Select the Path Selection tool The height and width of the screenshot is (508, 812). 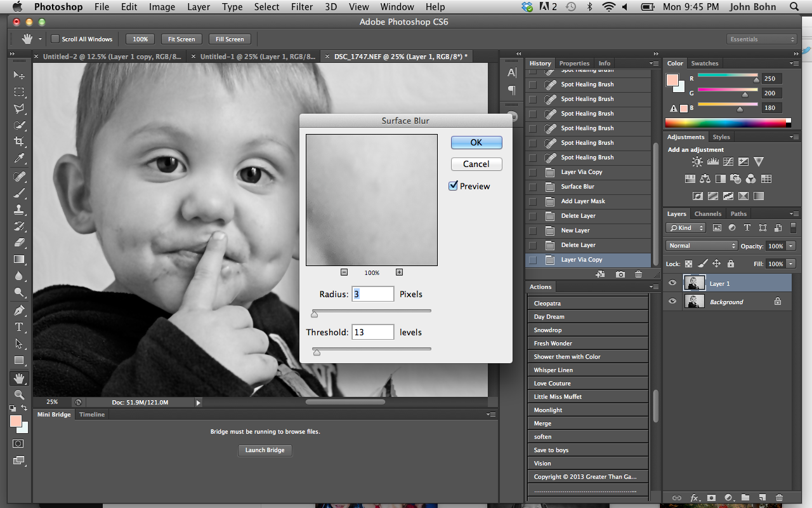tap(19, 344)
